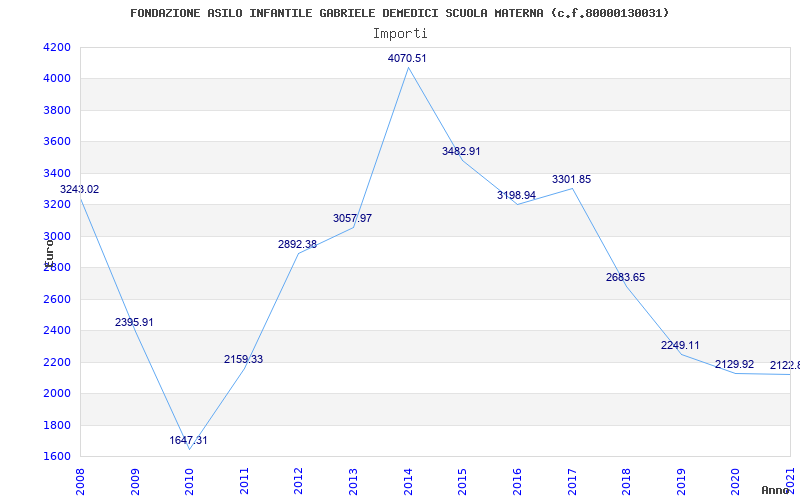Click y-axis tick 1600
The height and width of the screenshot is (500, 800).
(55, 457)
